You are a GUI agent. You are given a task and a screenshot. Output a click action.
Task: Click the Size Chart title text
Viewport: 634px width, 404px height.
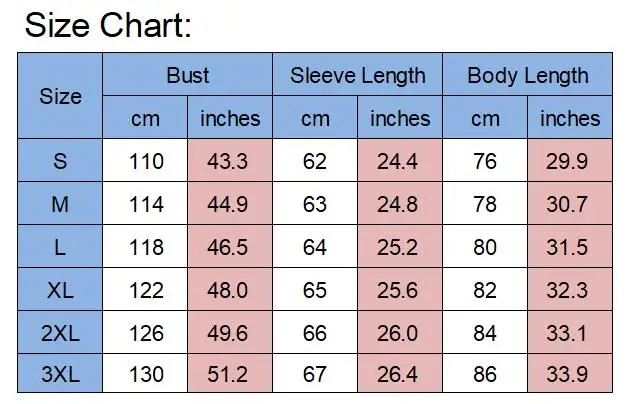108,25
